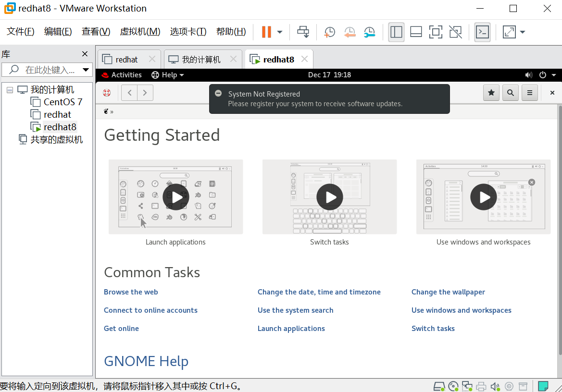Go forward in the Help browser
The image size is (562, 392).
(x=145, y=93)
